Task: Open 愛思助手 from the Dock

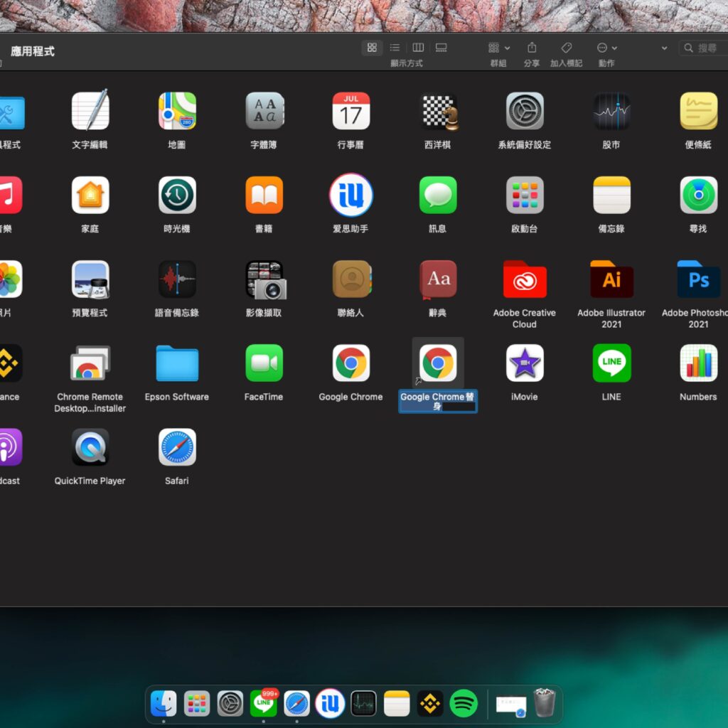Action: (330, 703)
